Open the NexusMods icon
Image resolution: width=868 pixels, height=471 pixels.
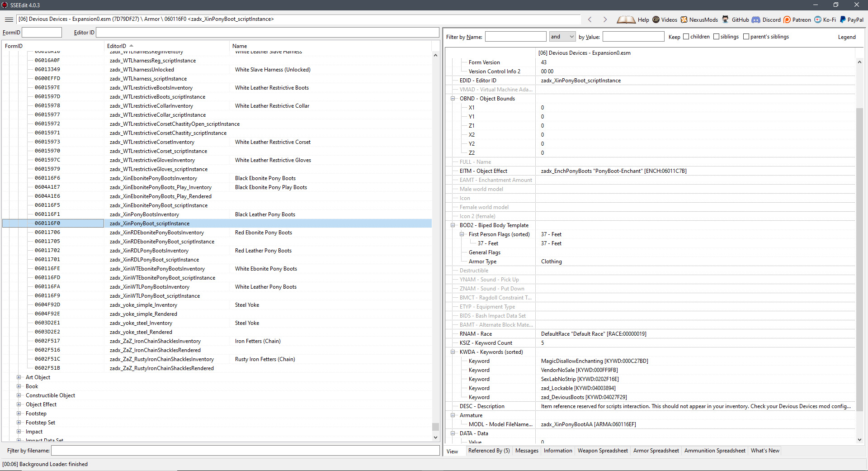684,19
